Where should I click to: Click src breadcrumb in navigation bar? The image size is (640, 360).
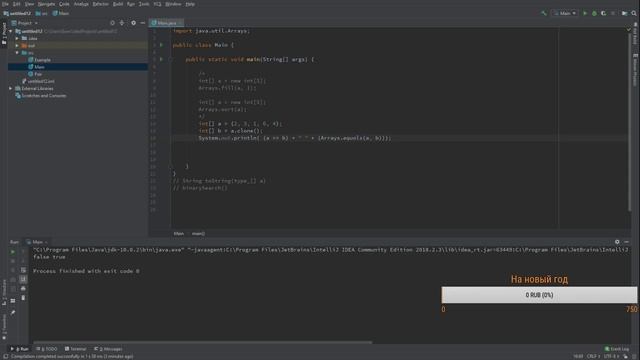point(42,13)
